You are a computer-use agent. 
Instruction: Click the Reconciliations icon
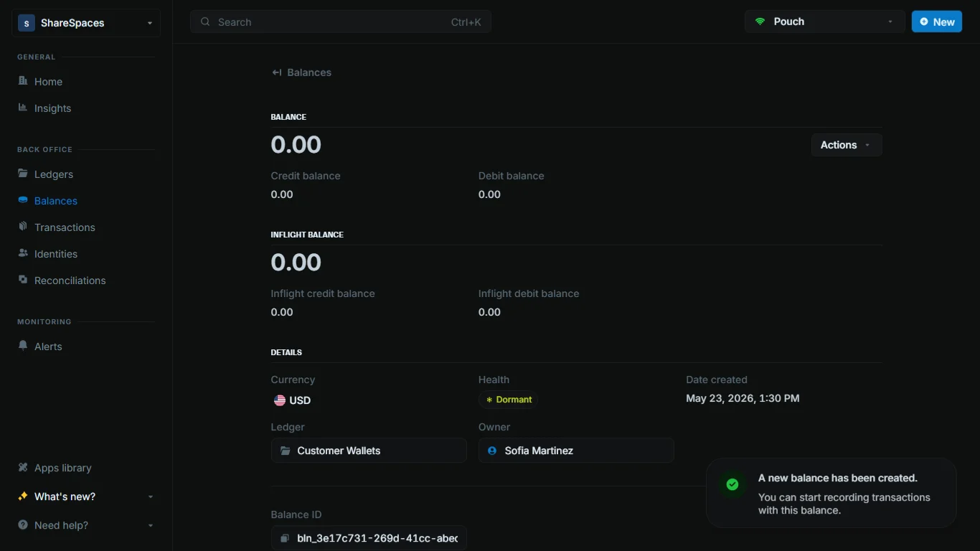(x=23, y=280)
